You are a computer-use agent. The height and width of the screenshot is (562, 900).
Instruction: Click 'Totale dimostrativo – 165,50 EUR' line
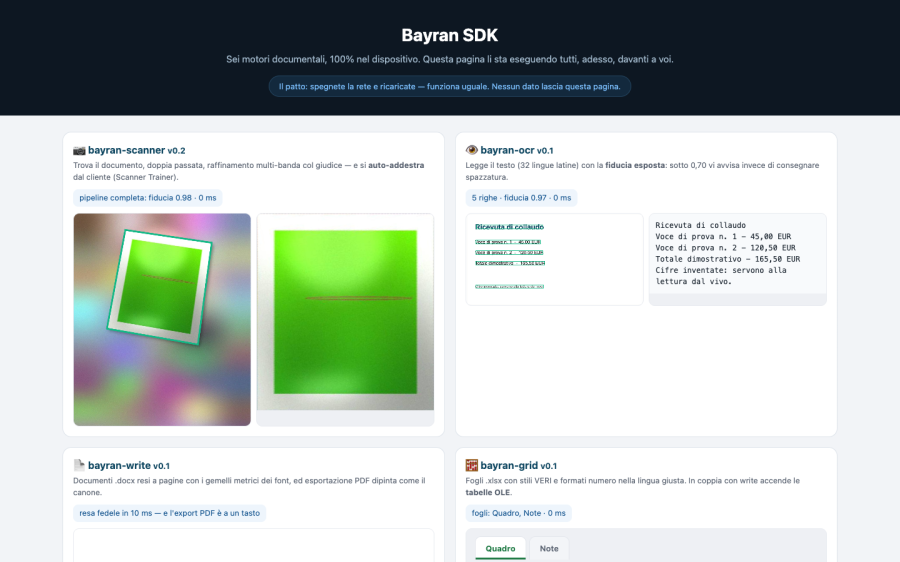coord(728,259)
